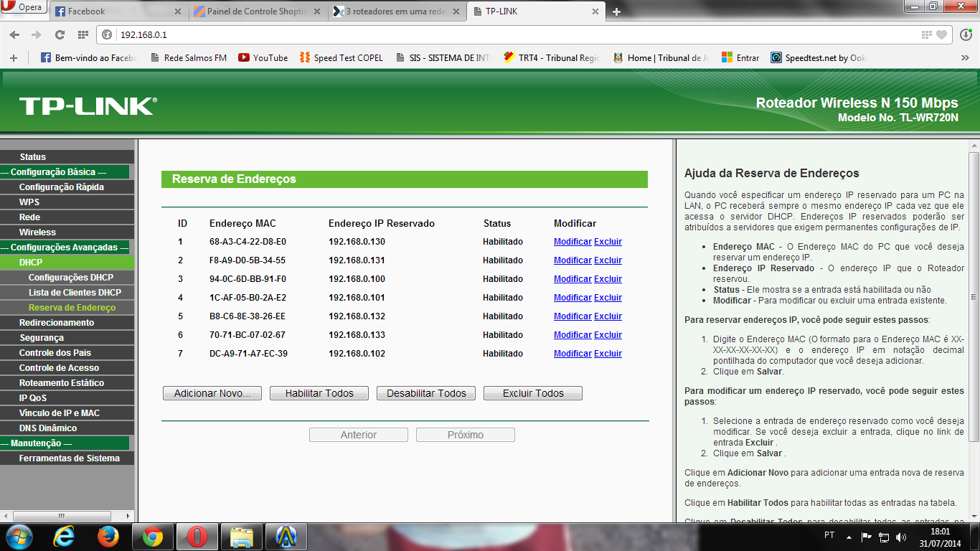Modify the entry for 192.168.0.132
980x551 pixels.
click(573, 316)
